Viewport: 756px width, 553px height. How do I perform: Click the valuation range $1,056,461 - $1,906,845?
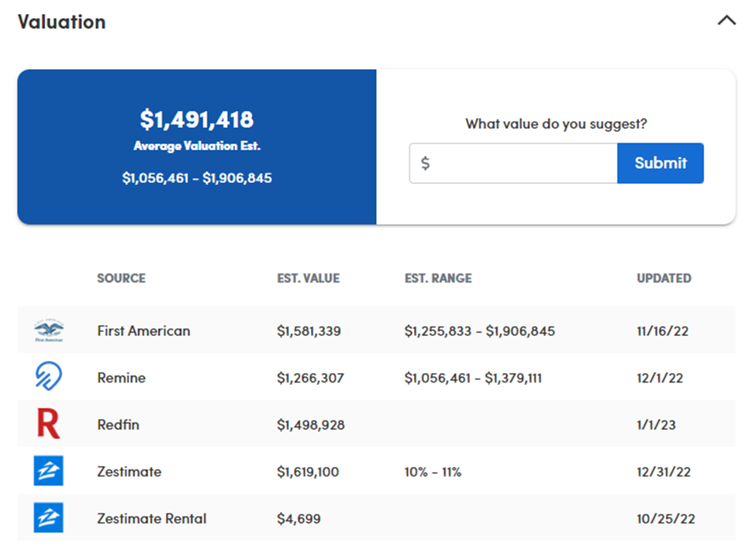point(196,178)
